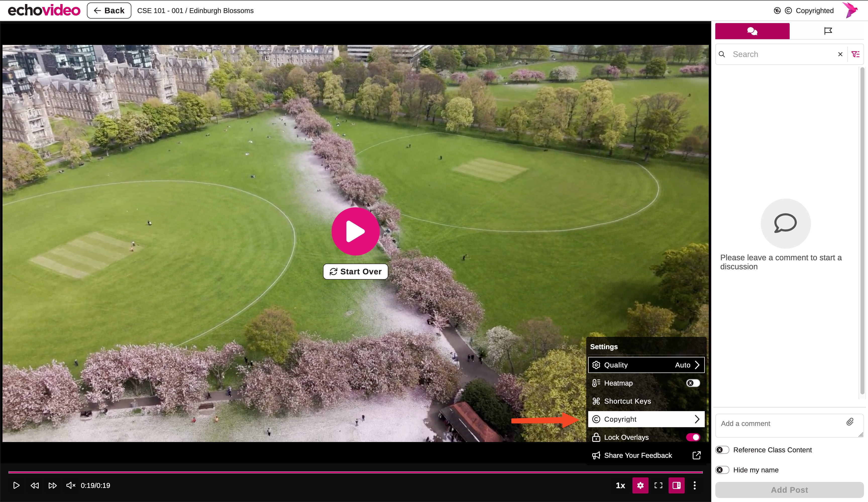Image resolution: width=868 pixels, height=502 pixels.
Task: Expand Quality Auto setting
Action: [x=646, y=365]
